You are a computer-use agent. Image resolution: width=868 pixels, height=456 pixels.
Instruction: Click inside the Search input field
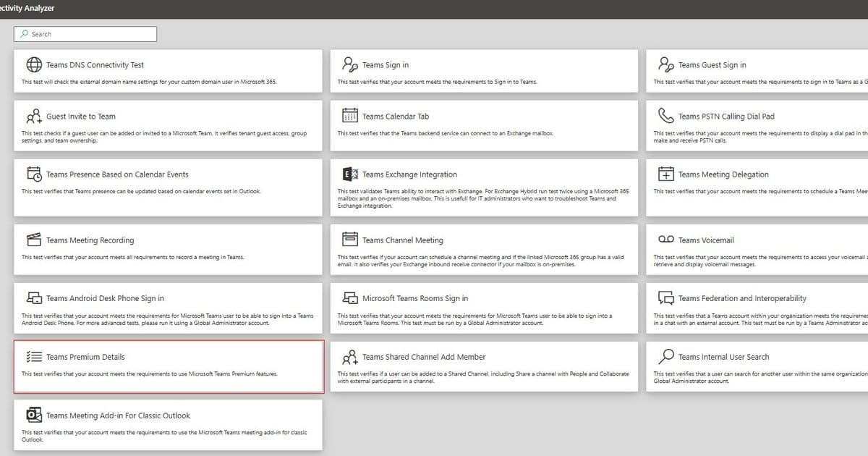pyautogui.click(x=85, y=34)
